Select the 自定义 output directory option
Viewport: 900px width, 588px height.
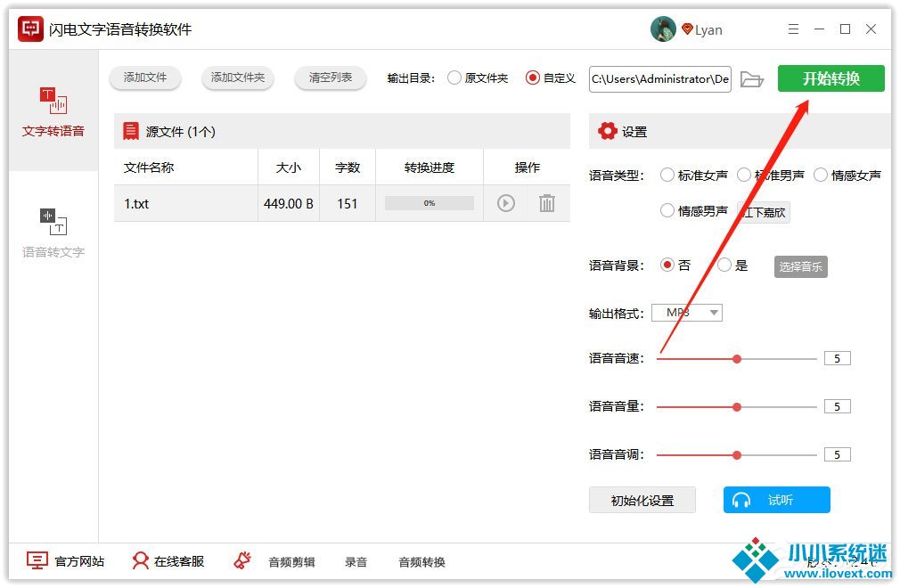click(551, 78)
